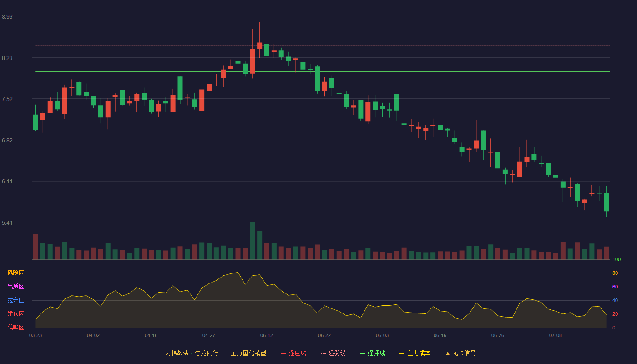The height and width of the screenshot is (364, 637).
Task: Click the blue 40 indicator axis value
Action: (615, 301)
